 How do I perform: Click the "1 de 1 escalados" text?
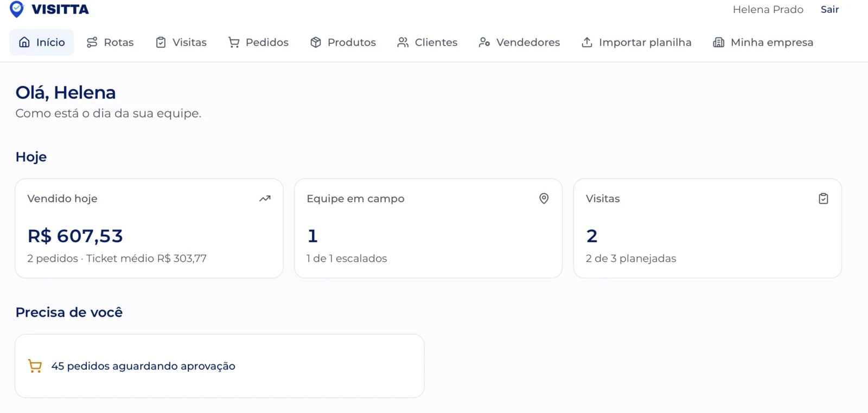pyautogui.click(x=347, y=259)
